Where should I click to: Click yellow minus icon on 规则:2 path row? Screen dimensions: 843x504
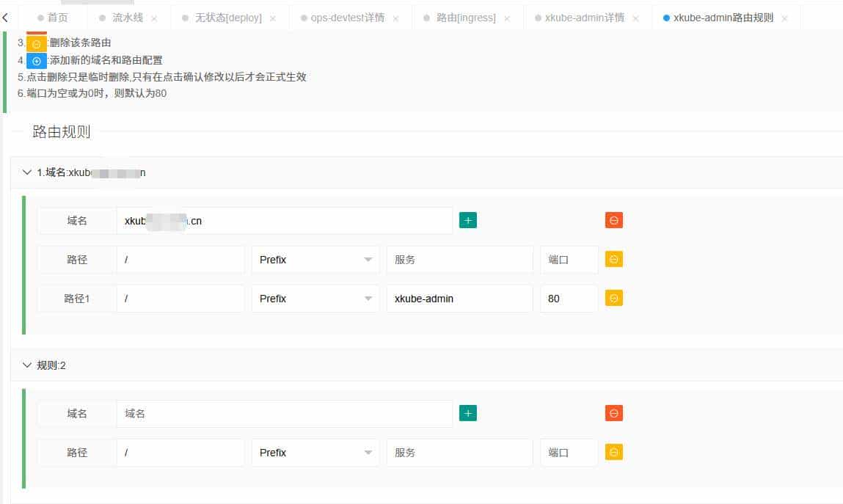coord(613,452)
